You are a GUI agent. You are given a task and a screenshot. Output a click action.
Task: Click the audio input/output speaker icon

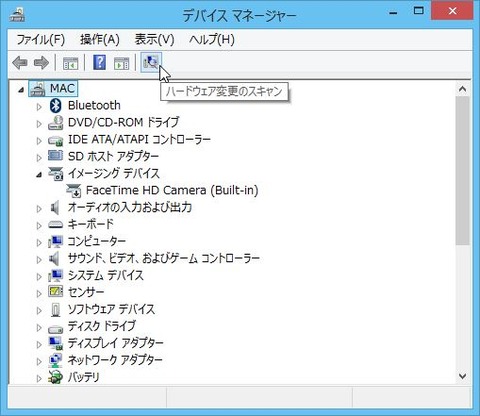pyautogui.click(x=55, y=208)
